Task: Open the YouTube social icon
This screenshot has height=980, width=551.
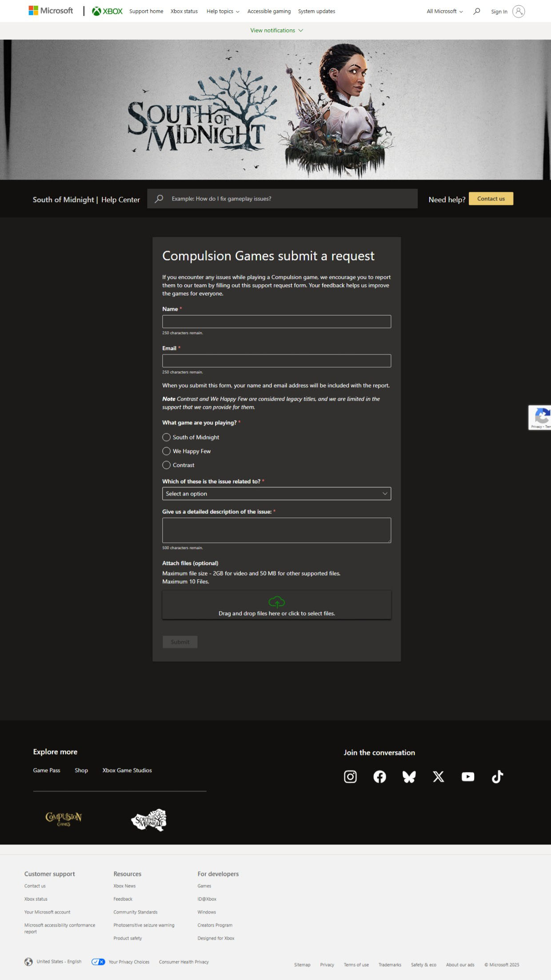Action: pyautogui.click(x=467, y=777)
